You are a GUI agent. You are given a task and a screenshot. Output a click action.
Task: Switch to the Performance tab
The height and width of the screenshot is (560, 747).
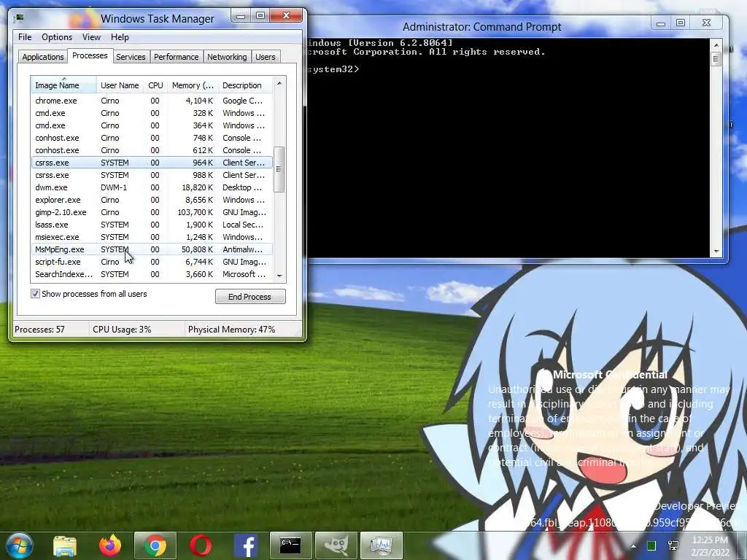[176, 57]
